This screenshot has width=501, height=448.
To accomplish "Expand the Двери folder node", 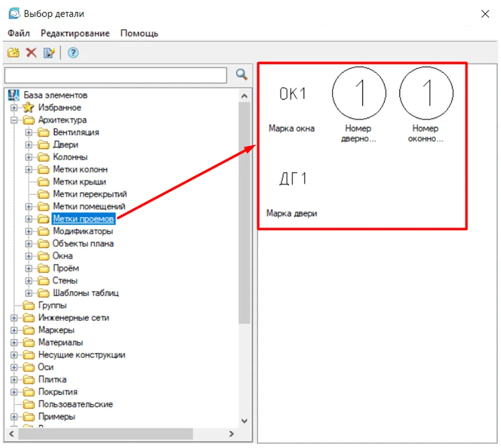I will (29, 145).
